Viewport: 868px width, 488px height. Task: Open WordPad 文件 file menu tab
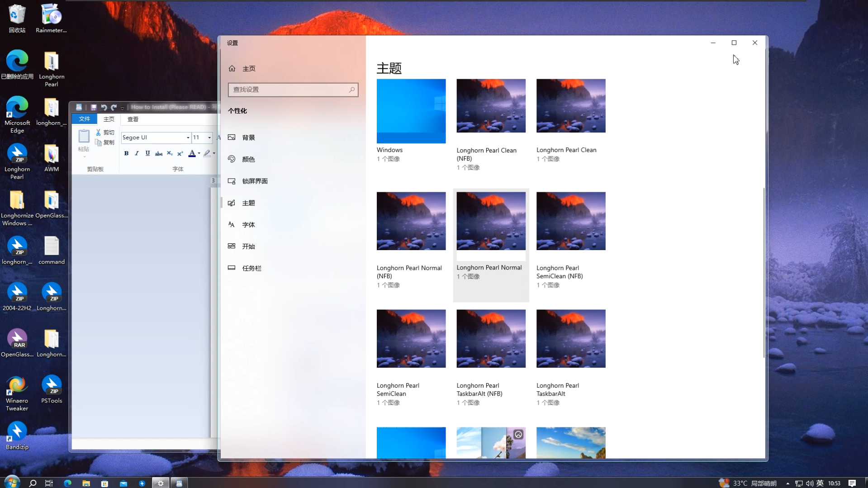coord(84,119)
